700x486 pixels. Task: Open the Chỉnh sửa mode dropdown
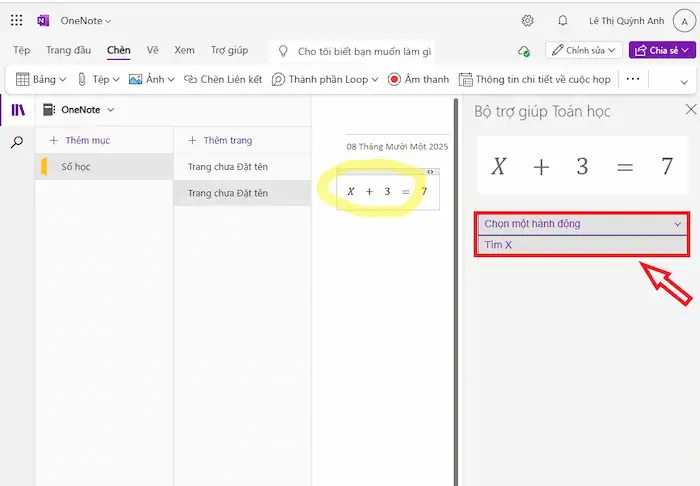click(584, 50)
